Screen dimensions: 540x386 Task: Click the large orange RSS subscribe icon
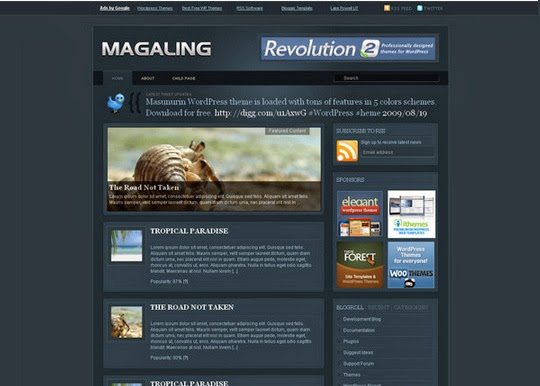[x=347, y=151]
